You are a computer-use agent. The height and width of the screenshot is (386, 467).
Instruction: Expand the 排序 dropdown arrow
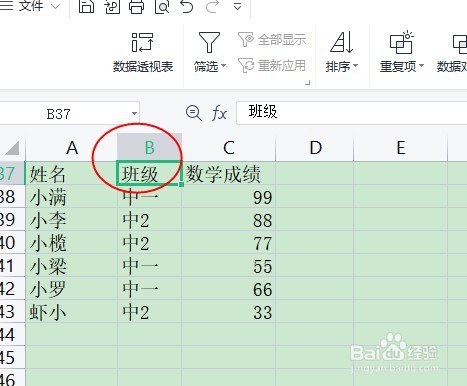click(355, 65)
